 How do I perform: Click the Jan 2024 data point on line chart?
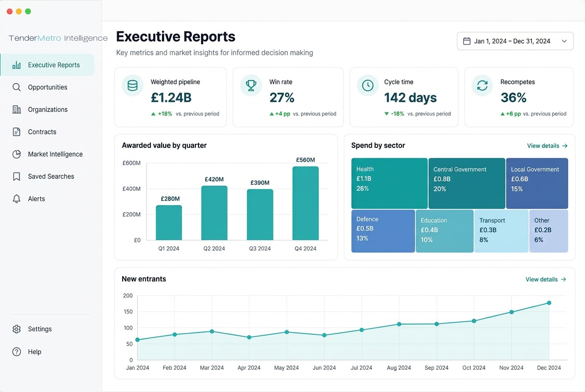[x=137, y=340]
